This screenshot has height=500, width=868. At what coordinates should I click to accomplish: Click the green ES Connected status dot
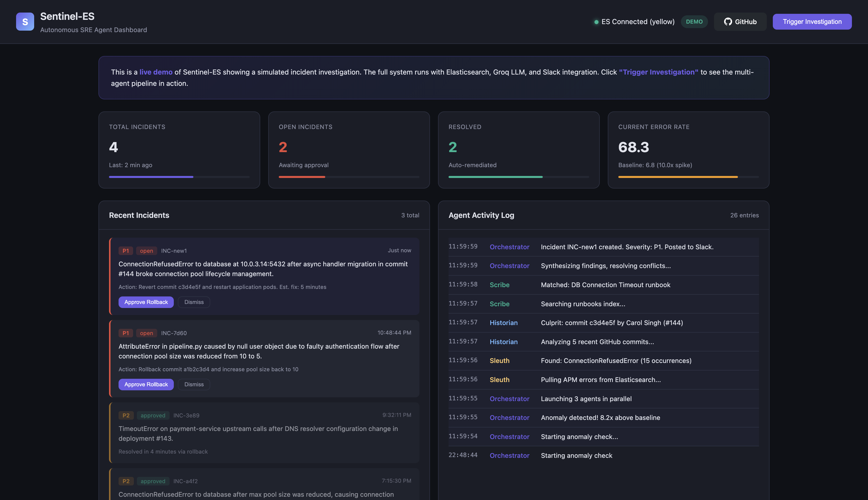[596, 22]
